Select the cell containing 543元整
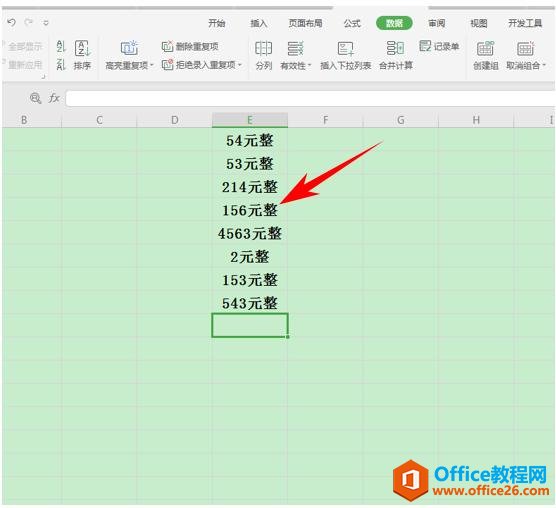The image size is (556, 508). (250, 303)
